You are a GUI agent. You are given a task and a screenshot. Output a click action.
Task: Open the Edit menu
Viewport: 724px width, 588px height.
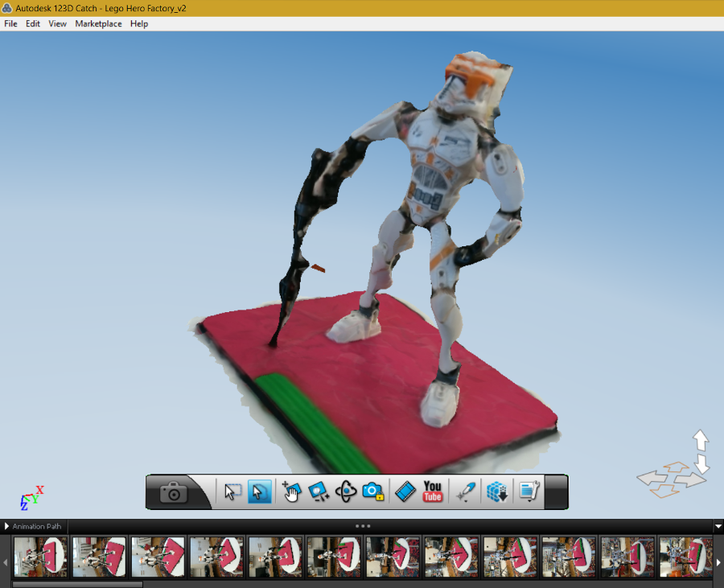pos(33,23)
